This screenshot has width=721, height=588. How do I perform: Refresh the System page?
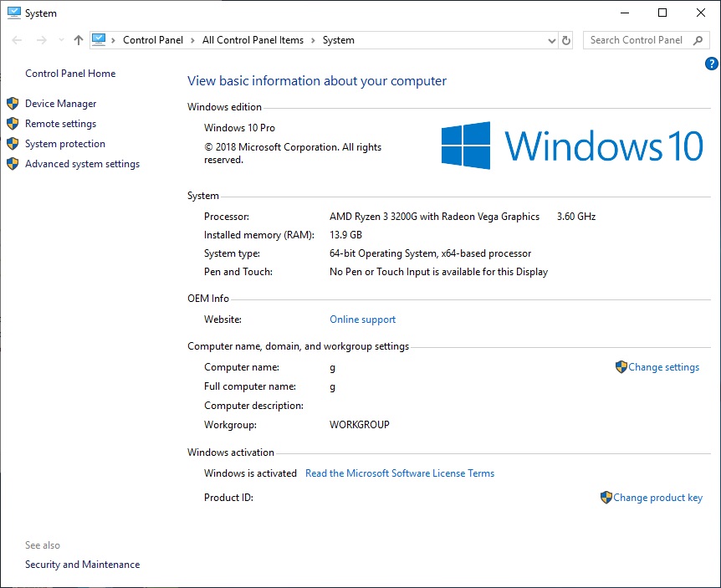click(x=566, y=40)
